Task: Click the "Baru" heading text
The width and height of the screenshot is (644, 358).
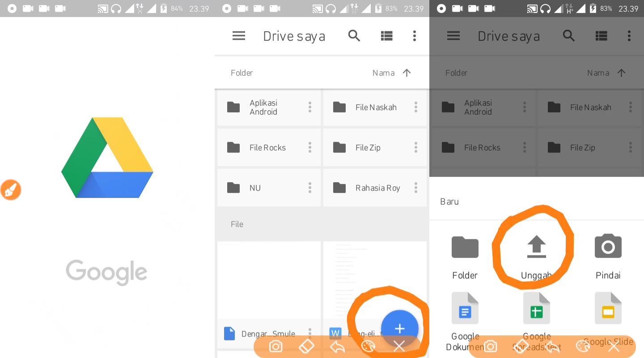Action: [x=449, y=201]
